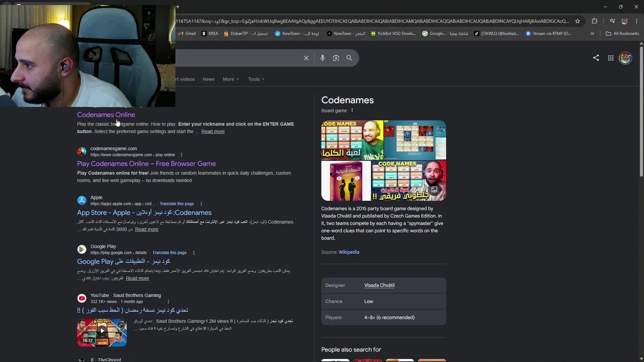This screenshot has height=362, width=644.
Task: Click the page vertical scrollbar
Action: (x=641, y=111)
